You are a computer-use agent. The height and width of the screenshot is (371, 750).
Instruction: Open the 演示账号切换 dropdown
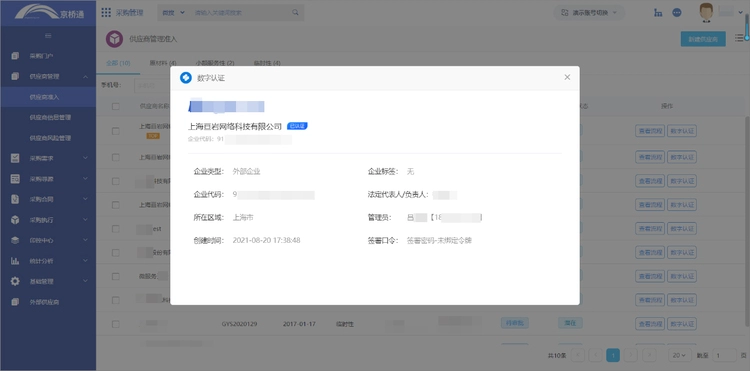[x=589, y=13]
